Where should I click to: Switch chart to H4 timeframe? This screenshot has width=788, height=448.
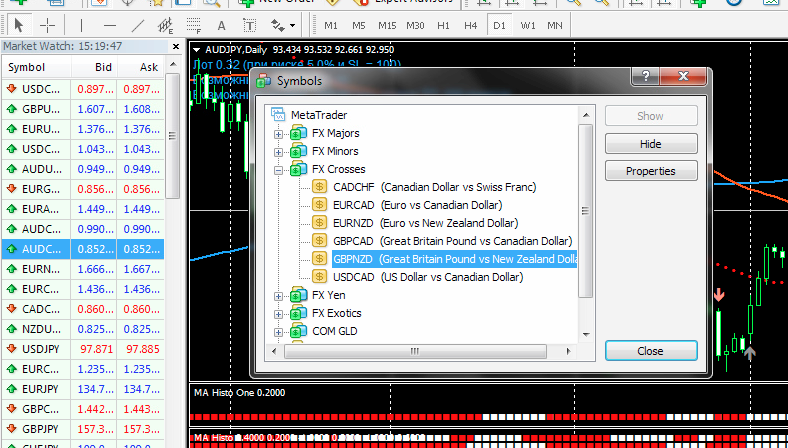click(x=471, y=26)
